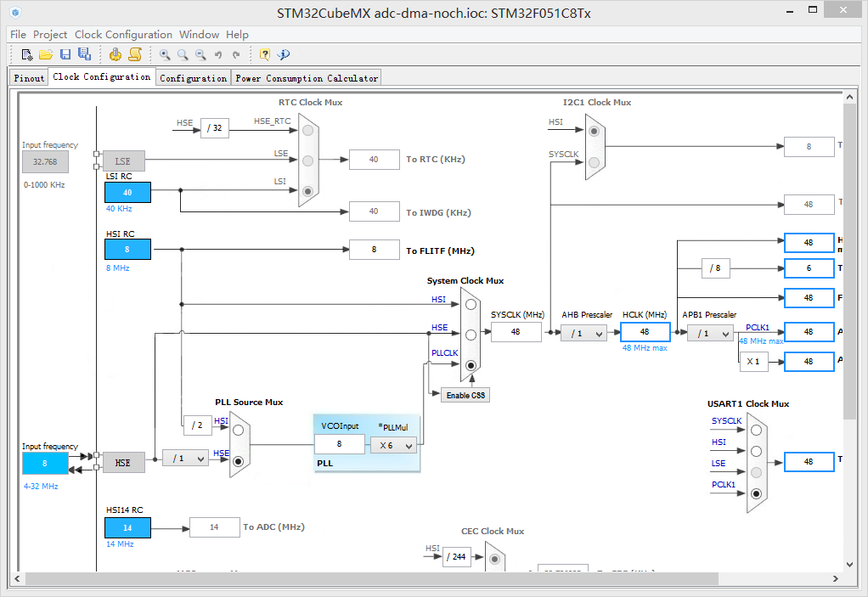
Task: Click the Save As toolbar icon
Action: click(84, 54)
